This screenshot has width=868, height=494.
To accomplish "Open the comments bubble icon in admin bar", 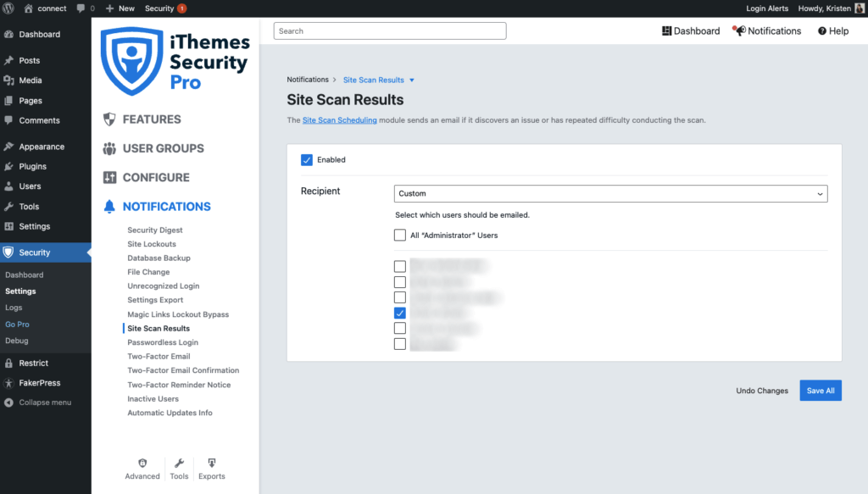I will tap(81, 8).
